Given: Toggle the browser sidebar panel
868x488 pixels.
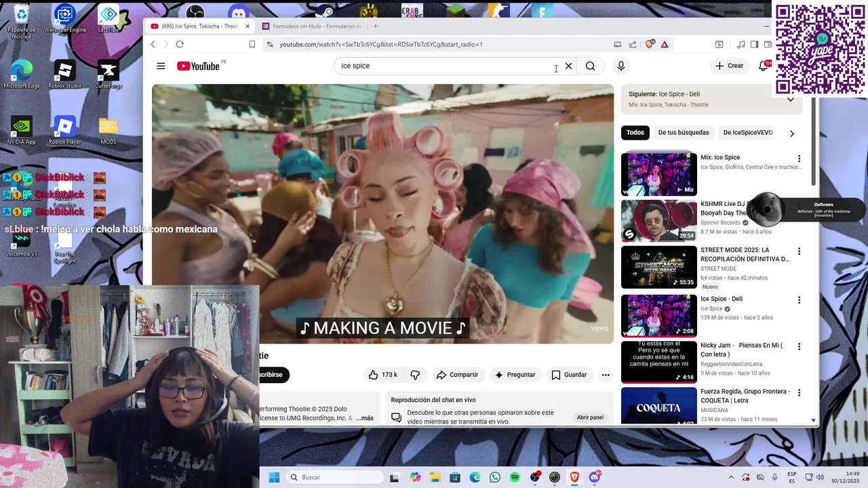Looking at the screenshot, I should click(x=754, y=44).
